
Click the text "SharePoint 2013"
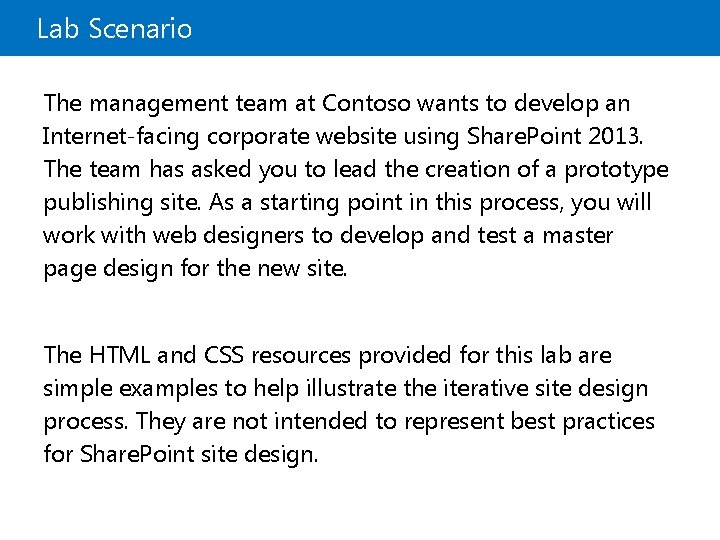pos(554,136)
